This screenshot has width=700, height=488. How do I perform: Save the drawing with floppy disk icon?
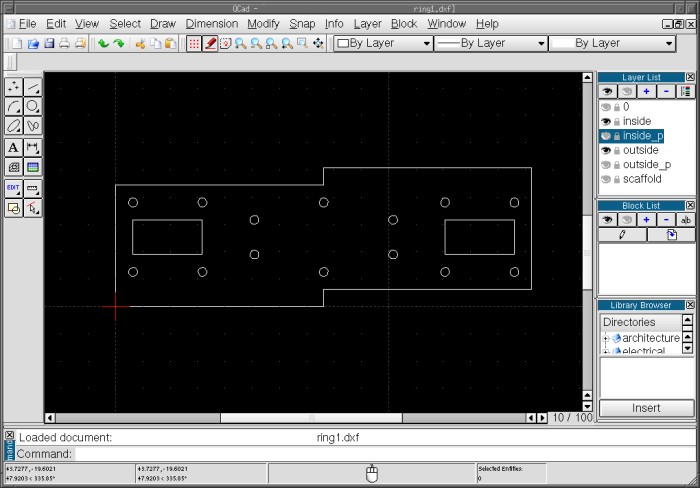tap(49, 43)
